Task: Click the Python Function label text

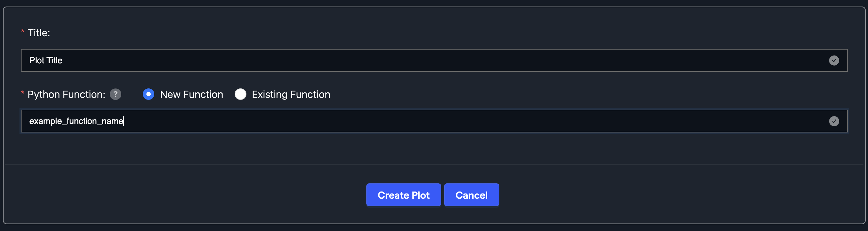Action: 66,95
